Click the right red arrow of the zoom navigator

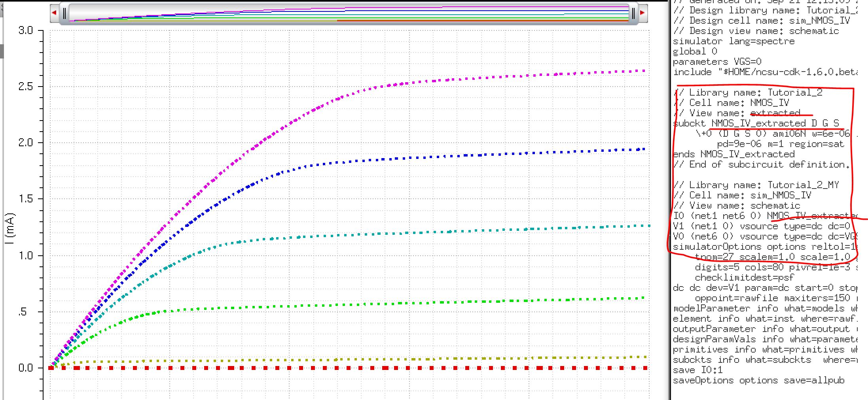pos(642,13)
